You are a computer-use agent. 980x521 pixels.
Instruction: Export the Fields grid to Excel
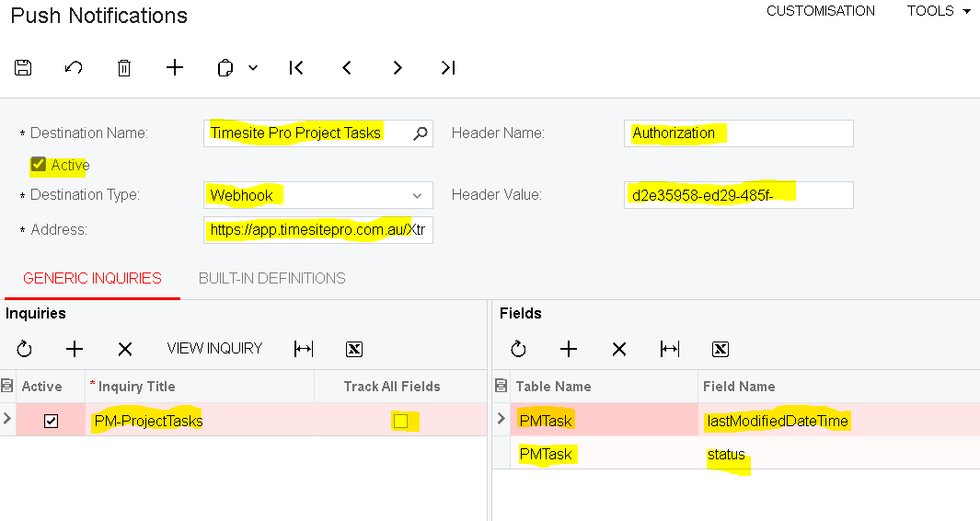(721, 349)
